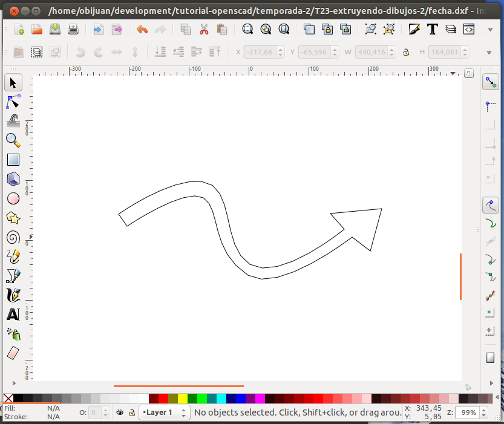Click the Cut scissors icon
The width and height of the screenshot is (504, 424).
[203, 29]
